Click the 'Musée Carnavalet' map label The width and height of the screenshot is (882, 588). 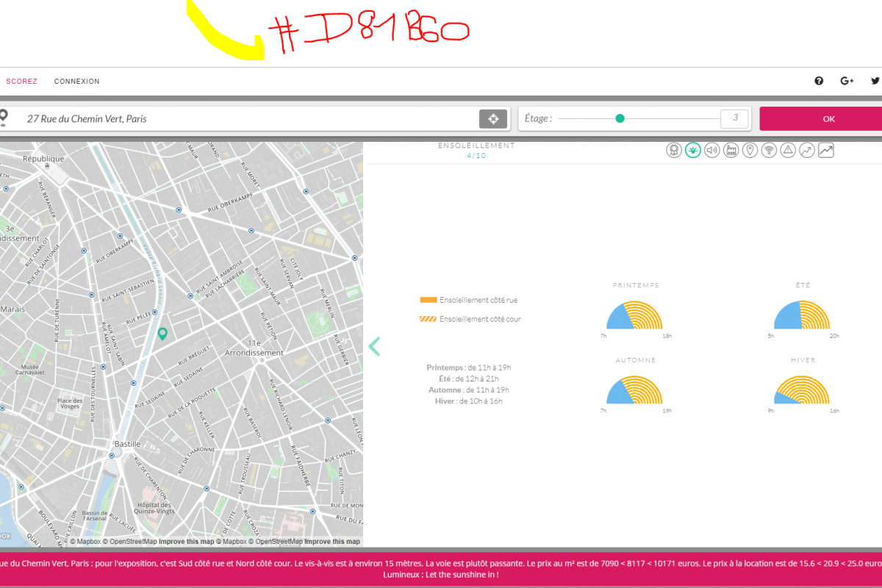pos(30,370)
